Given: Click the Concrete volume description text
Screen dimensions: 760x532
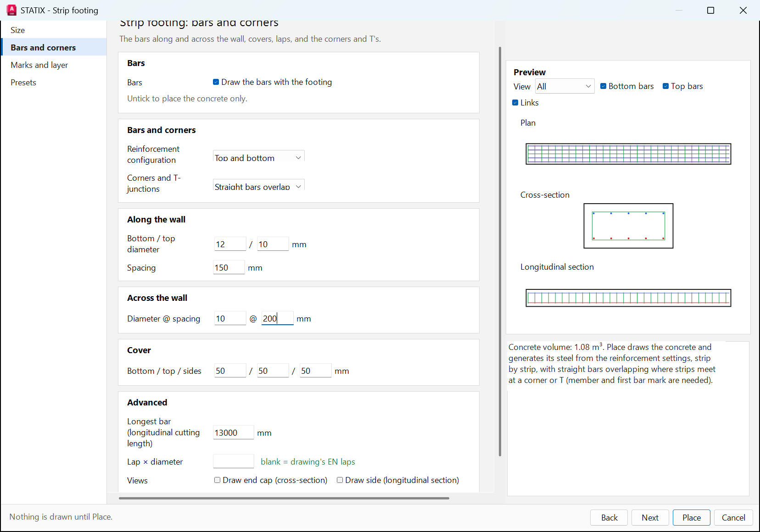Looking at the screenshot, I should (612, 364).
